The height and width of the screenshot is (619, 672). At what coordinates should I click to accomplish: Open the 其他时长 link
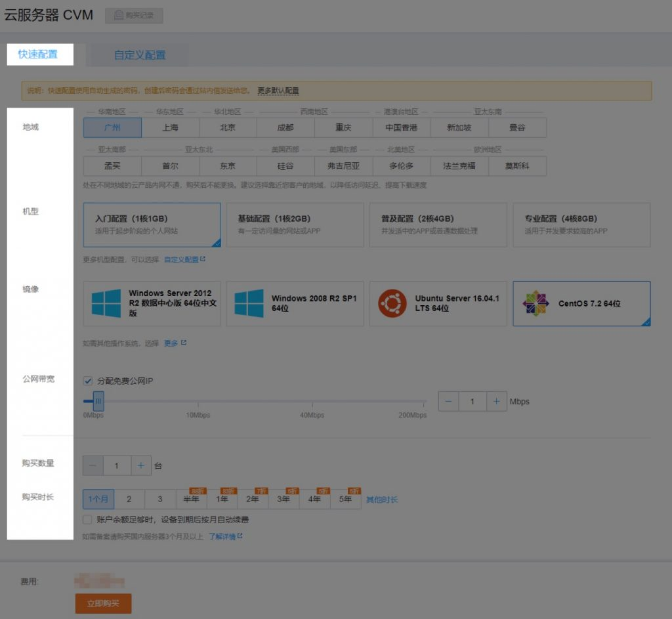point(382,500)
